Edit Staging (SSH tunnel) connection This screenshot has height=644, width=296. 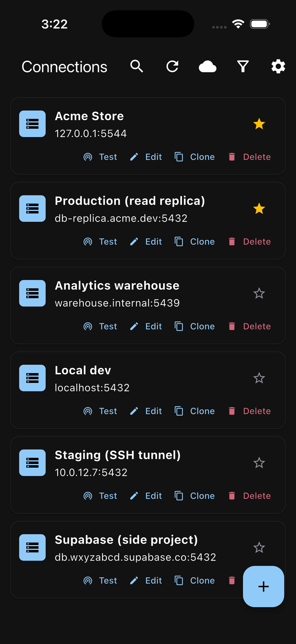pyautogui.click(x=146, y=496)
